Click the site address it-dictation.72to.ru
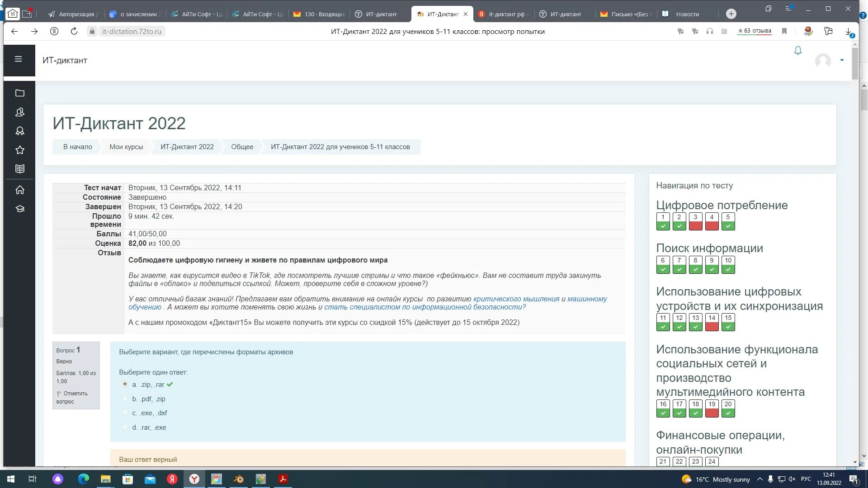 (x=132, y=32)
